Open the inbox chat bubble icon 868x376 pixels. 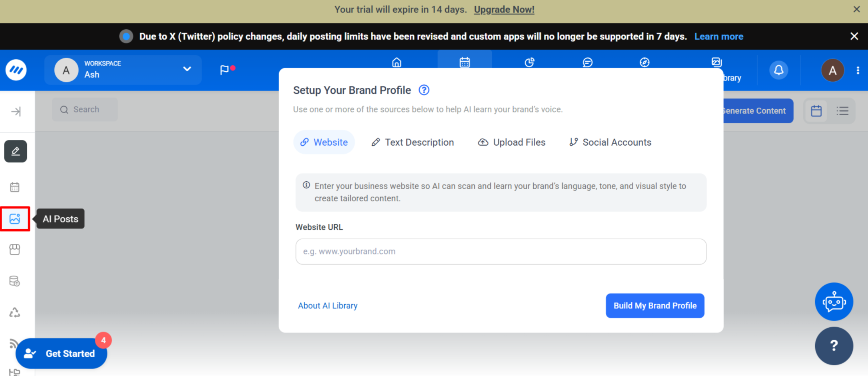(x=588, y=62)
